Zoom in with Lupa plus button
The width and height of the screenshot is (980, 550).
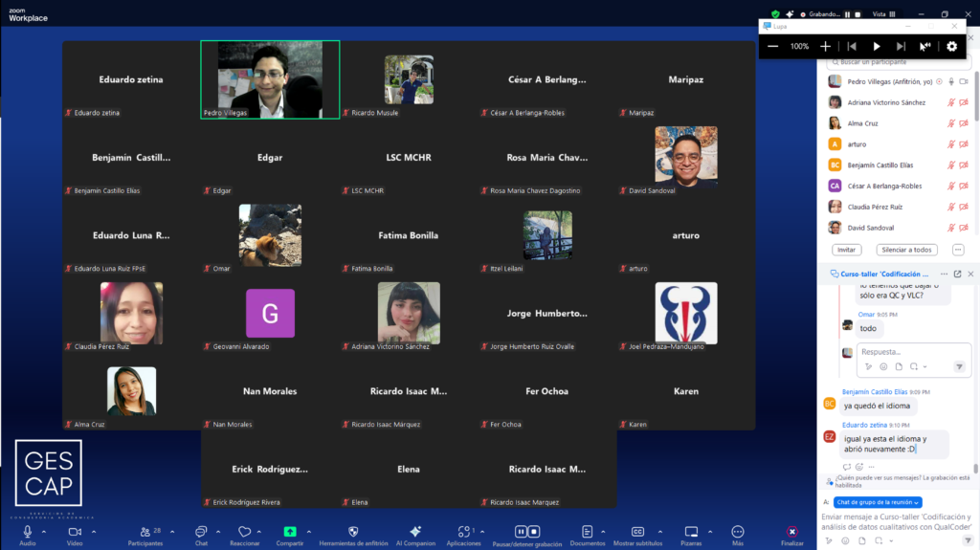pyautogui.click(x=826, y=46)
